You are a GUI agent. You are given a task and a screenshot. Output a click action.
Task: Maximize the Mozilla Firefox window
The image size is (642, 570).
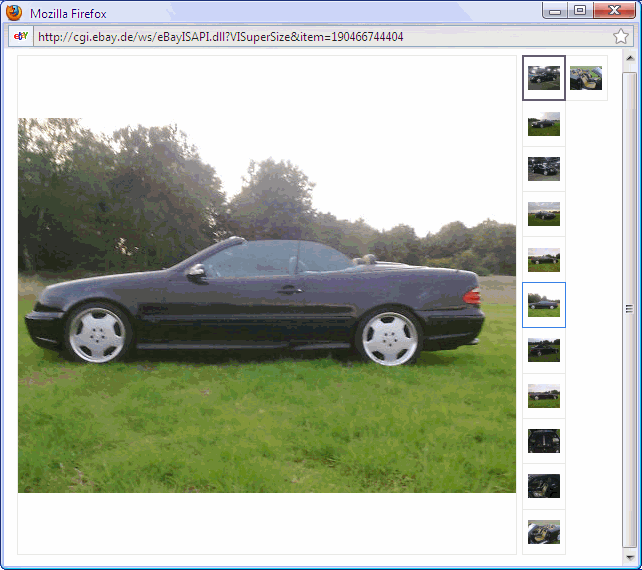coord(580,11)
